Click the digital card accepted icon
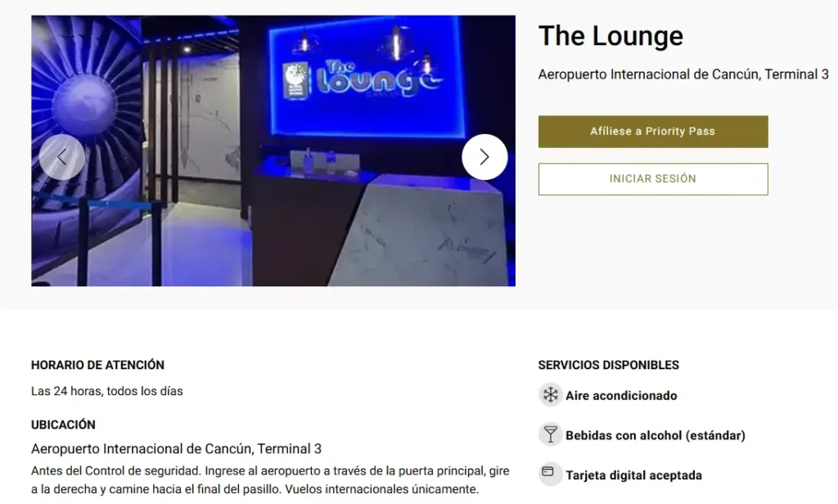This screenshot has height=504, width=838. pos(550,474)
